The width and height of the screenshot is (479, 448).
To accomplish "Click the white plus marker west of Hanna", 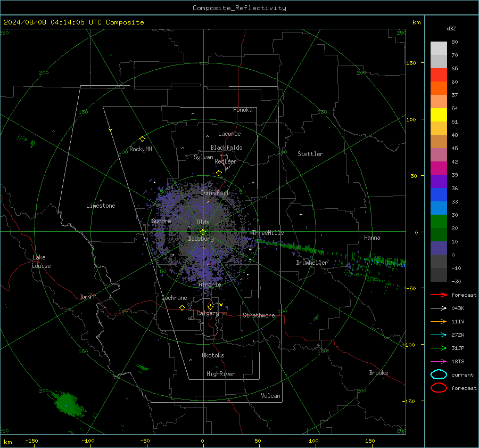I will tap(301, 214).
